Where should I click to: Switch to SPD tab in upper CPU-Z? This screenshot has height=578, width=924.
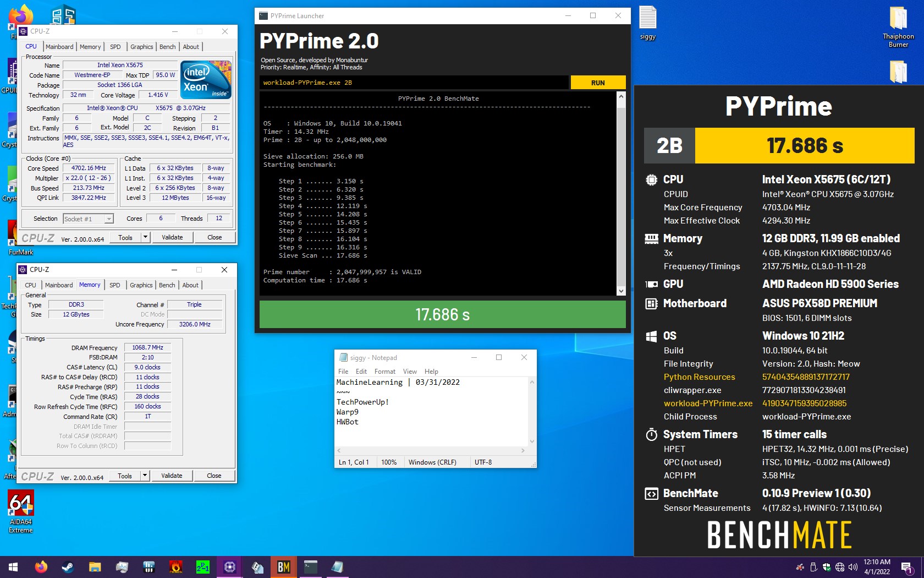pos(115,47)
